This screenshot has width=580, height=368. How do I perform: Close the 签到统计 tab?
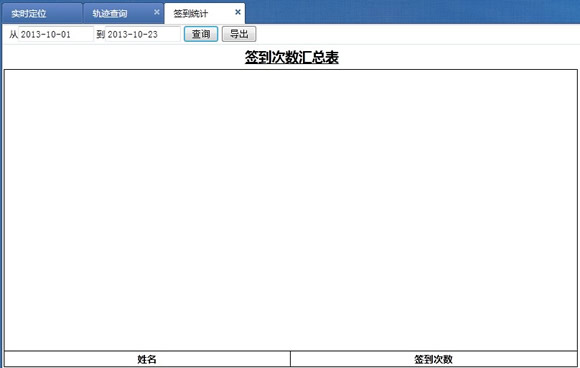click(238, 12)
